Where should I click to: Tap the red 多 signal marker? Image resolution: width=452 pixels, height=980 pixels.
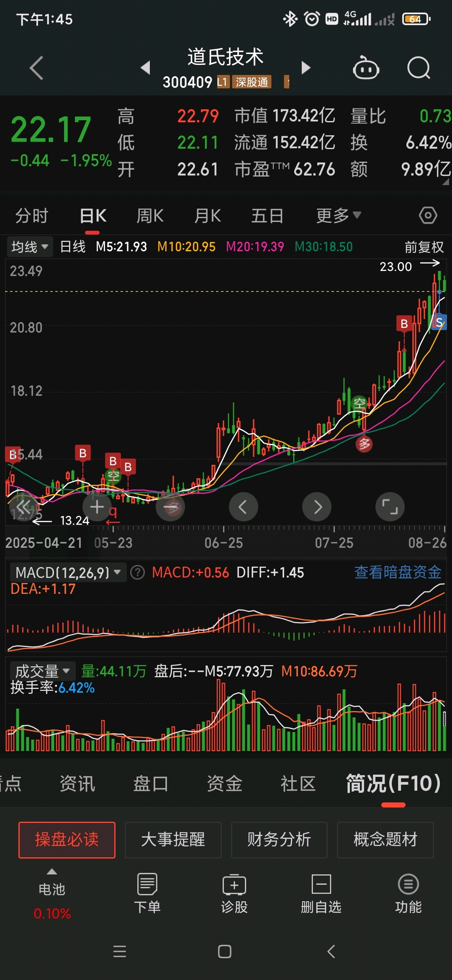pos(364,444)
